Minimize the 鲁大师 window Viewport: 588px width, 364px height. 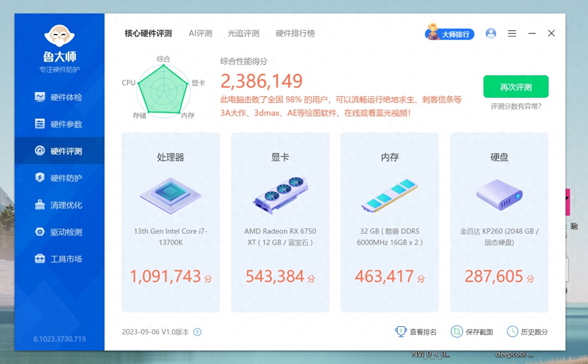[x=532, y=33]
